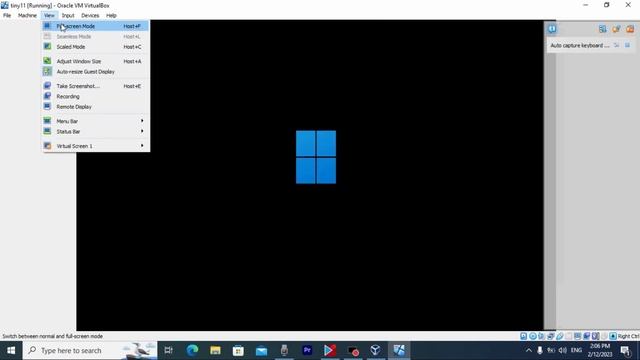Click hard disk activity status icon
Image resolution: width=640 pixels, height=360 pixels.
pyautogui.click(x=524, y=336)
